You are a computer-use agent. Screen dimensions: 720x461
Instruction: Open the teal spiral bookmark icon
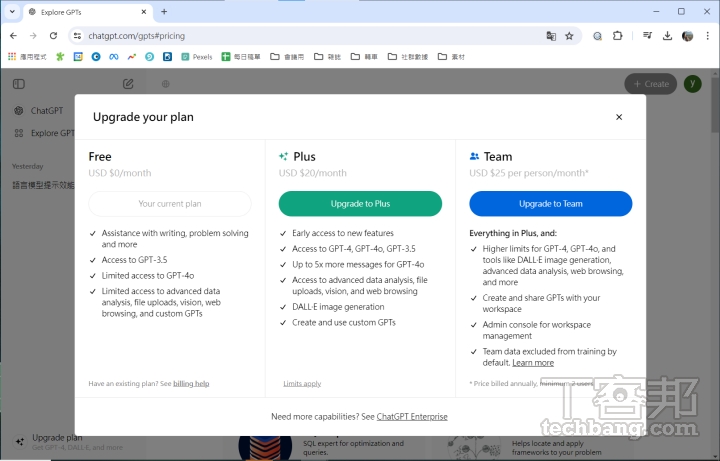coord(149,56)
